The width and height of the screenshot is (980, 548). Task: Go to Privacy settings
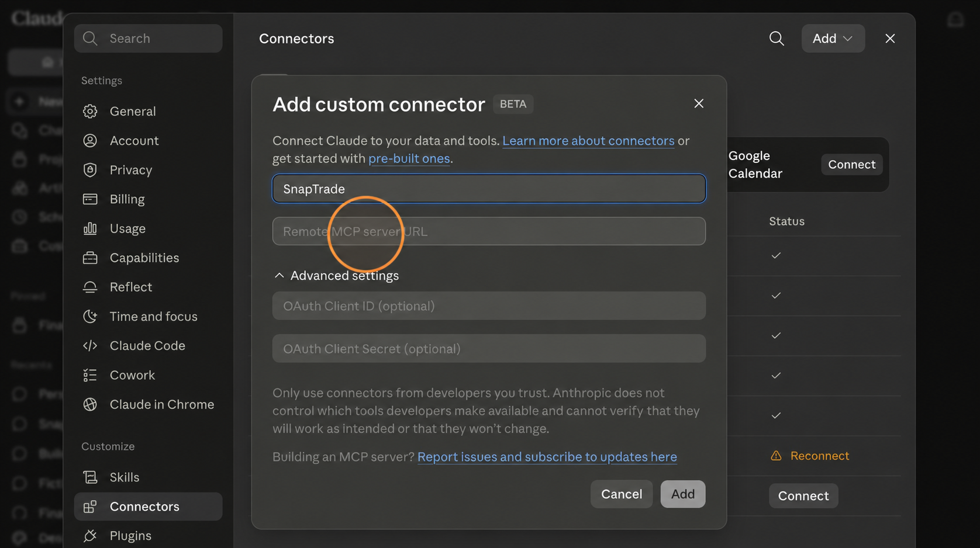[148, 169]
